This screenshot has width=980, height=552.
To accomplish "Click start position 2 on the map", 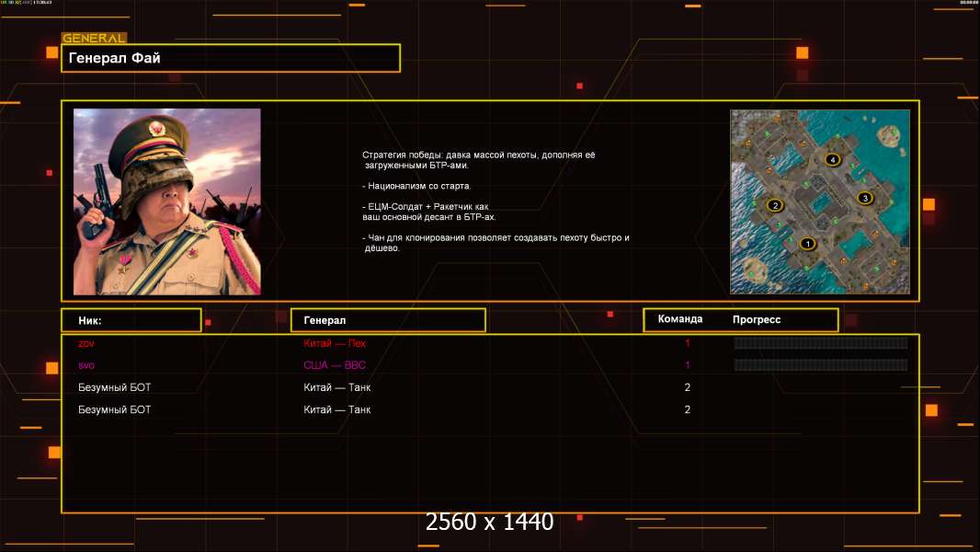I will [774, 205].
